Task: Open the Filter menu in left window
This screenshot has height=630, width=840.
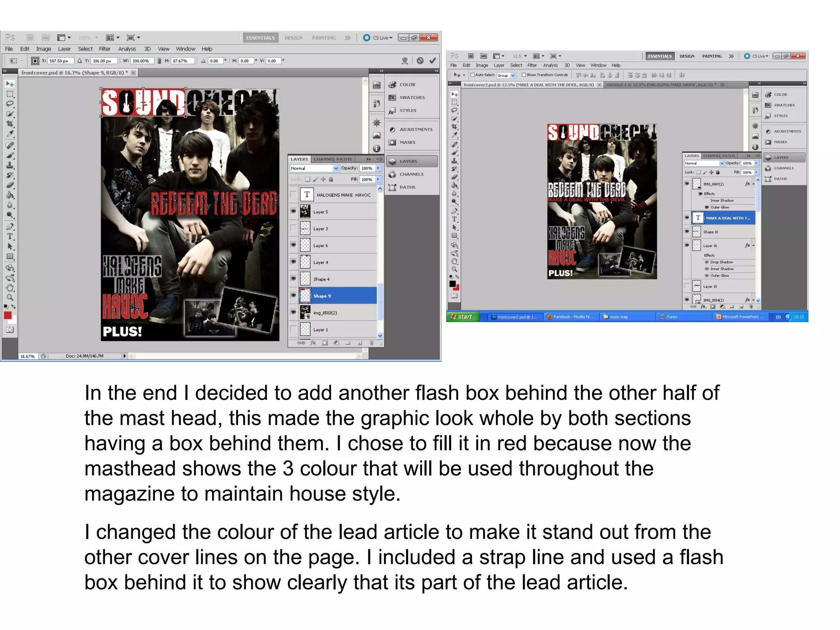Action: click(x=105, y=49)
